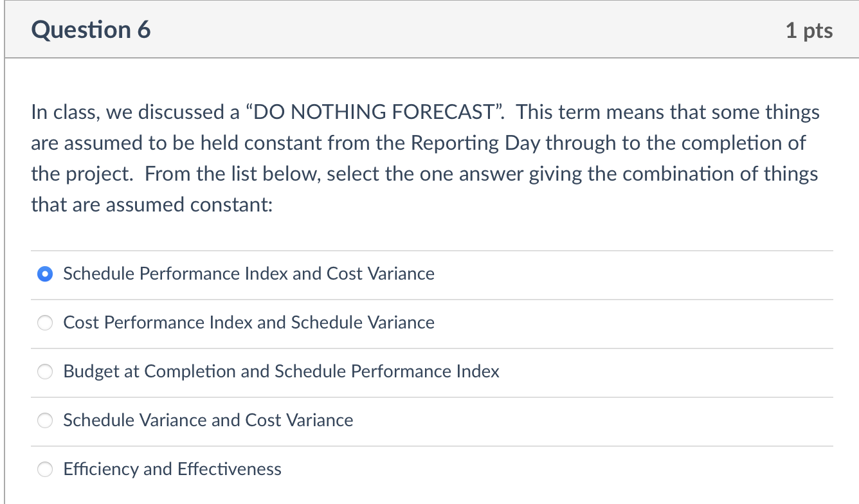This screenshot has width=859, height=504.
Task: Click the text Cost Performance Index and Schedule Variance
Action: click(249, 323)
